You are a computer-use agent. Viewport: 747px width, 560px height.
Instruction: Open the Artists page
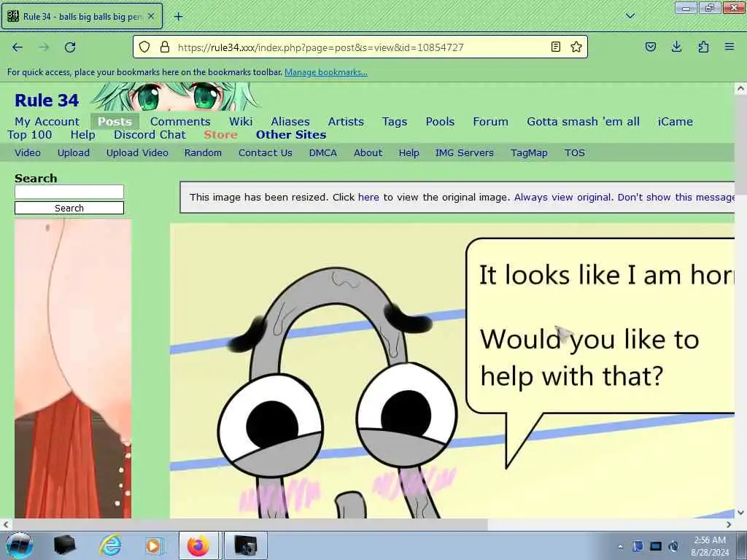coord(346,122)
